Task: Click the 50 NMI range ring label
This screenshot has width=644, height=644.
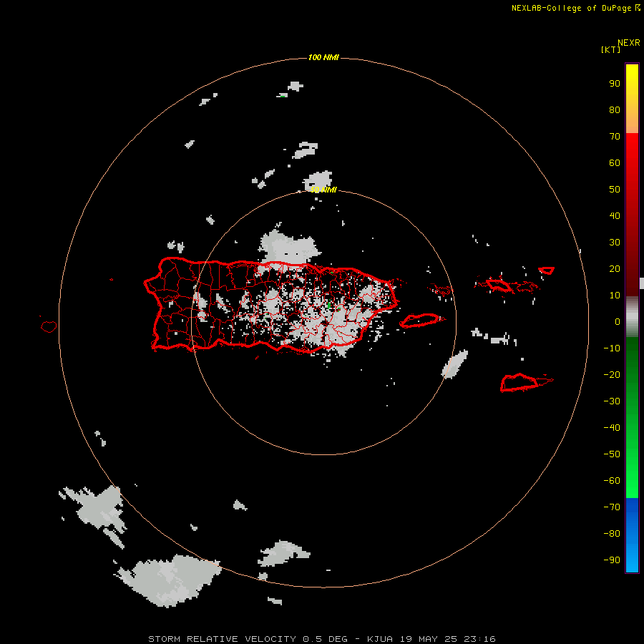Action: coord(323,190)
